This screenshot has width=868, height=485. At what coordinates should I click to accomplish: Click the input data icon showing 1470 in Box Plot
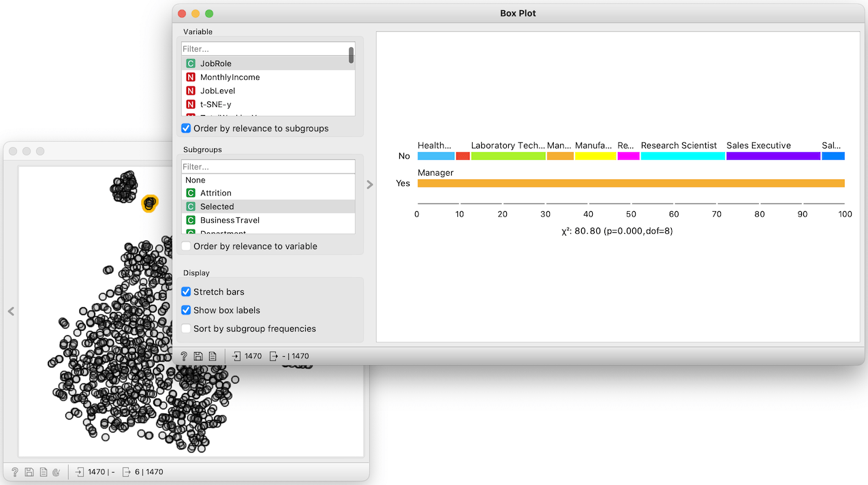pyautogui.click(x=236, y=356)
